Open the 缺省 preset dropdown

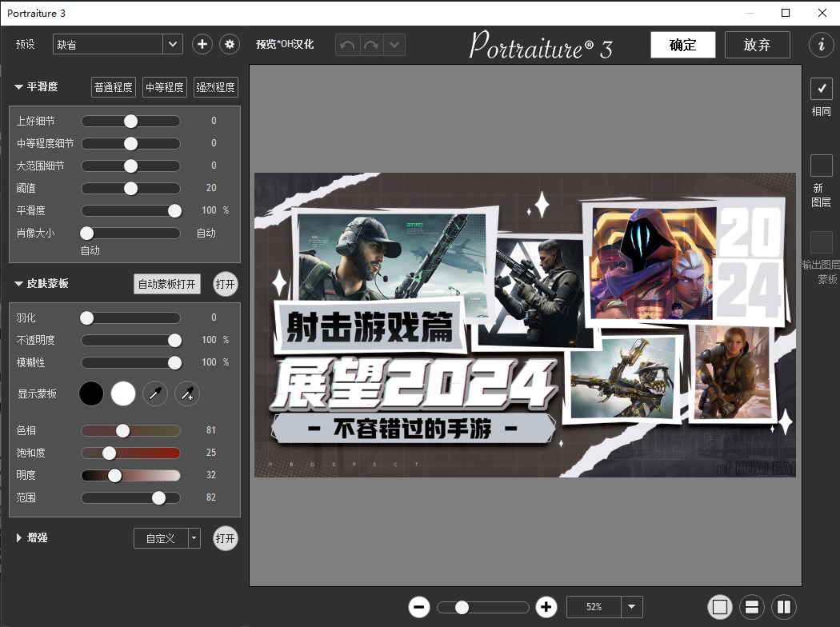172,44
